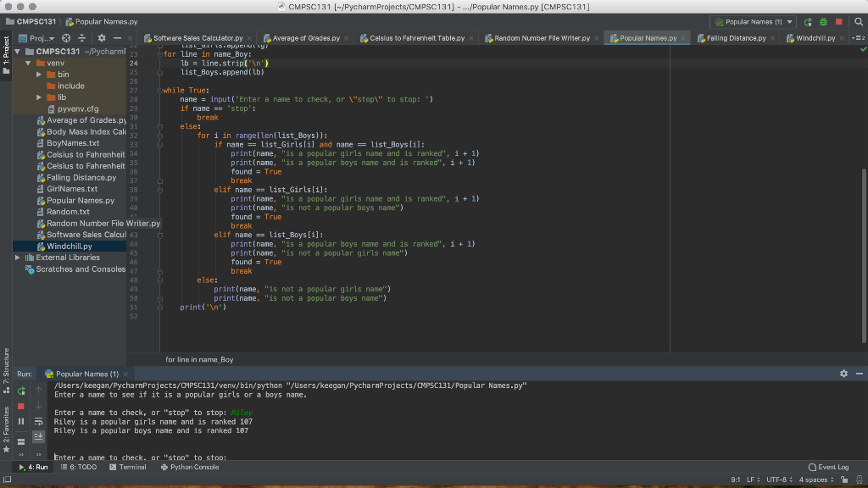Restore layout icon in Run panel
This screenshot has height=488, width=868.
21,441
